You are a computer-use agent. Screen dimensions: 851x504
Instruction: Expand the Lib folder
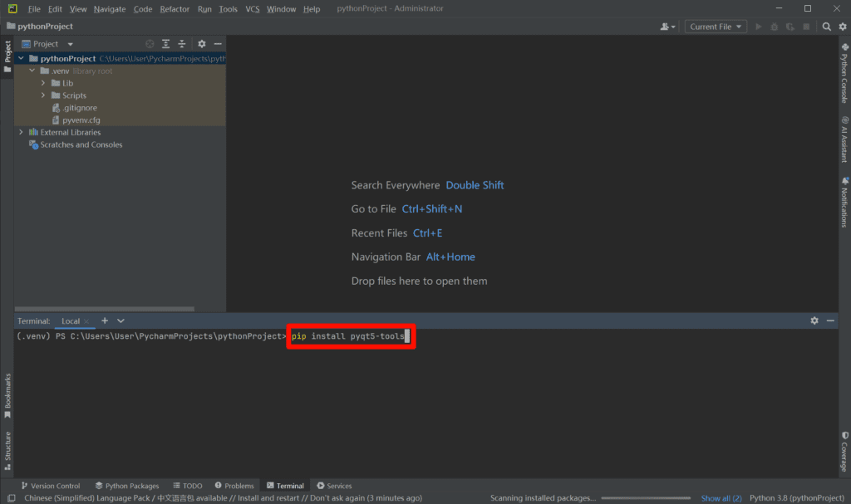[43, 83]
